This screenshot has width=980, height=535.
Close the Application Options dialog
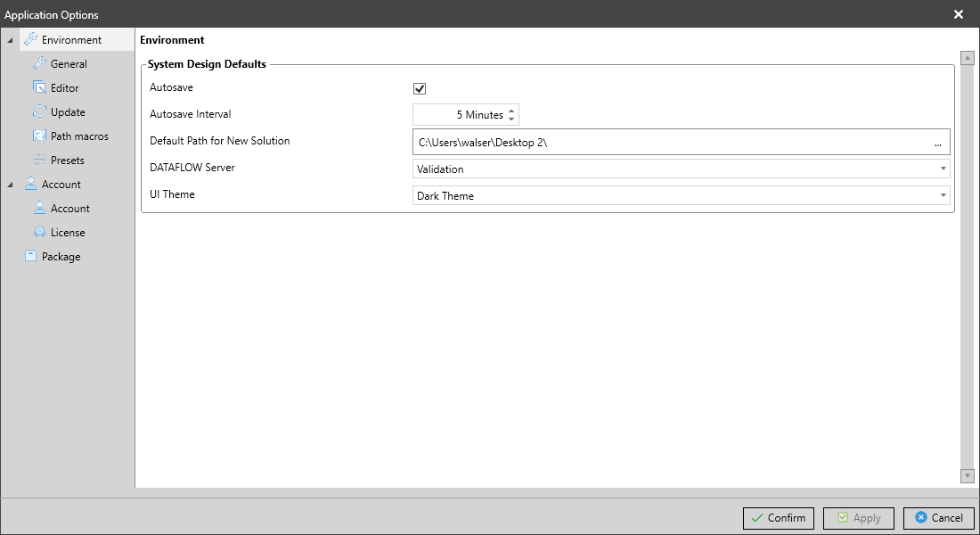(x=958, y=14)
